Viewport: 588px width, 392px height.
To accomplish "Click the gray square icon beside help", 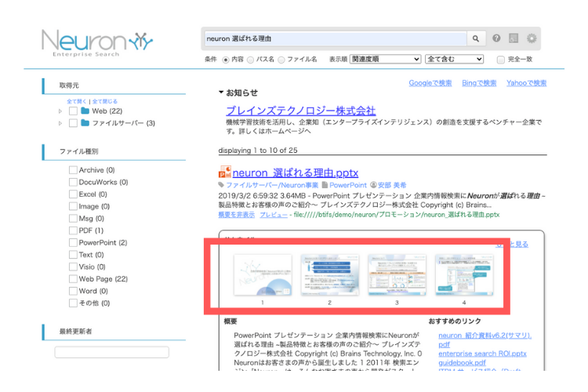I will pyautogui.click(x=514, y=38).
